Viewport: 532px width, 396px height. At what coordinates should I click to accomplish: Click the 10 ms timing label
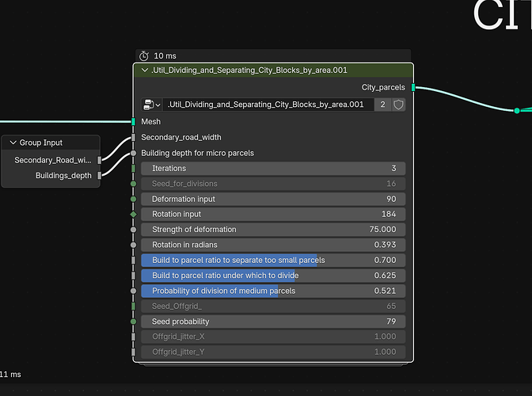(165, 55)
